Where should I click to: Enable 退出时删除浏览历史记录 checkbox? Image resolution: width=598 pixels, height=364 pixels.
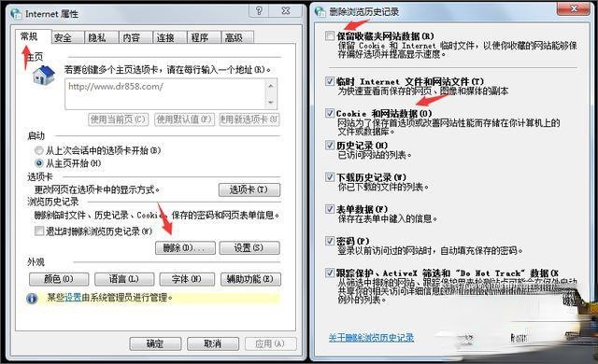[39, 231]
